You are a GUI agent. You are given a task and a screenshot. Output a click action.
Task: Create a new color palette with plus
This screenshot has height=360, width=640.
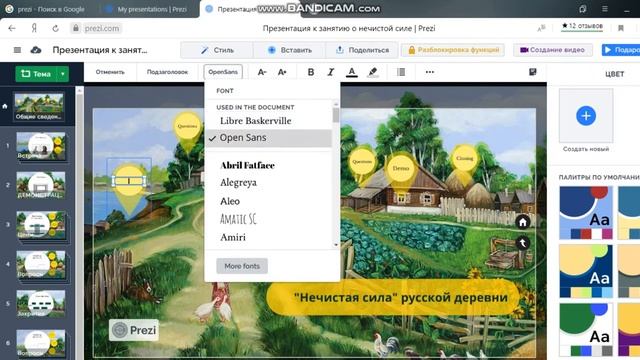click(x=586, y=116)
